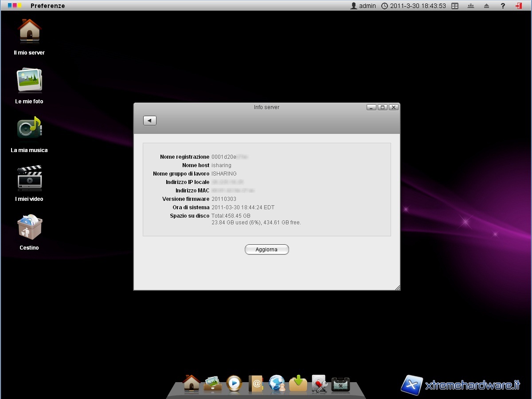Click the toolbox icon in the dock
532x399 pixels.
[x=340, y=384]
